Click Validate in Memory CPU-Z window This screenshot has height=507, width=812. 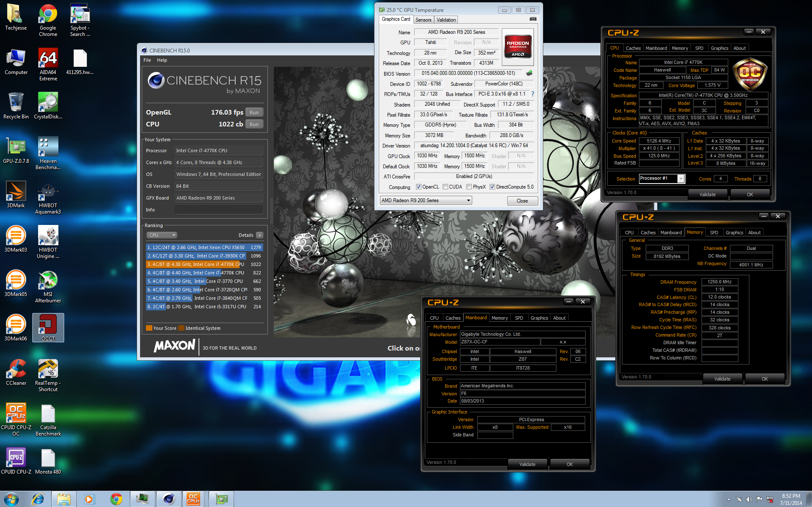coord(722,379)
